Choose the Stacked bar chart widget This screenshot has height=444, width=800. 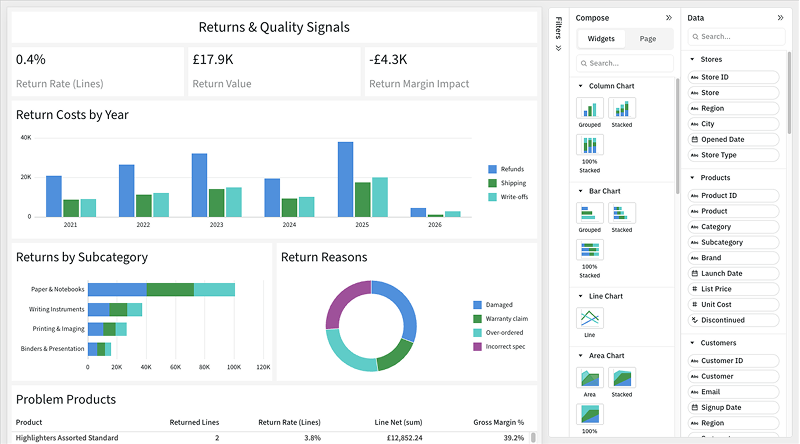622,213
